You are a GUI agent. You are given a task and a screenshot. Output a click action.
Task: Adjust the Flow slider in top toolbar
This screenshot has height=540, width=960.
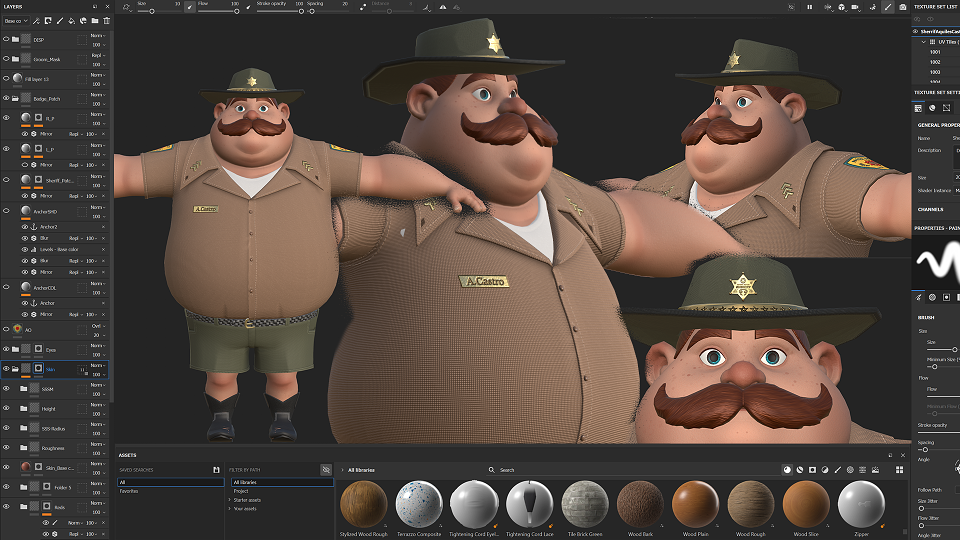[x=218, y=11]
